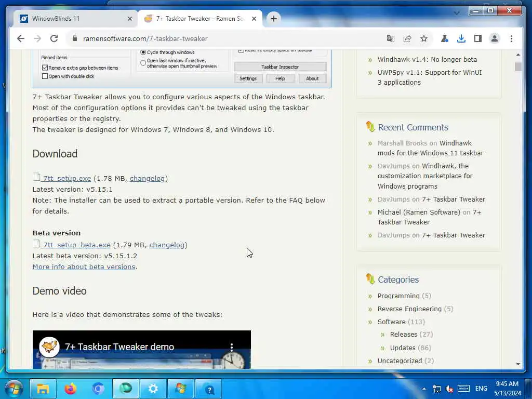This screenshot has height=399, width=532.
Task: Select the 7+ Taskbar Tweaker tab
Action: tap(199, 19)
